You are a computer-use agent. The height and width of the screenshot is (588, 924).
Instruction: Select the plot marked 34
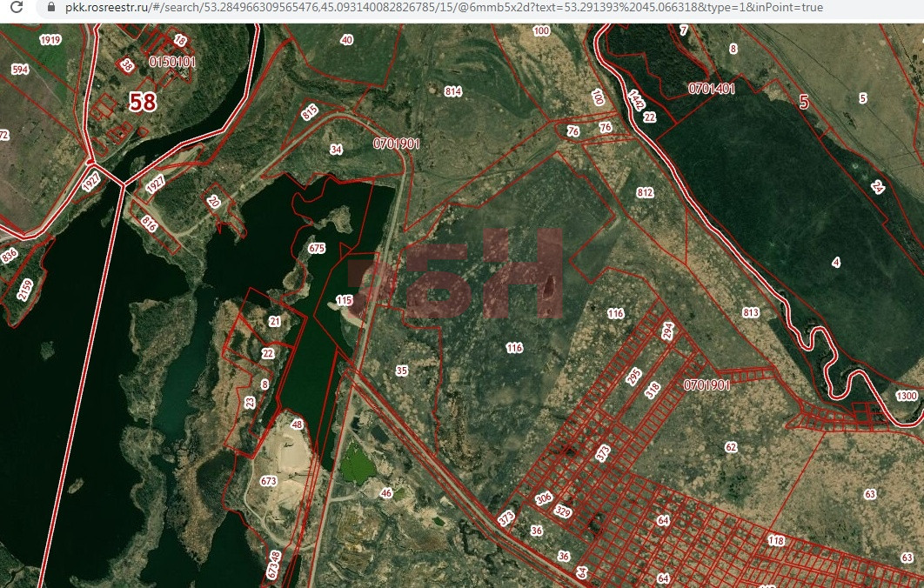(x=336, y=150)
